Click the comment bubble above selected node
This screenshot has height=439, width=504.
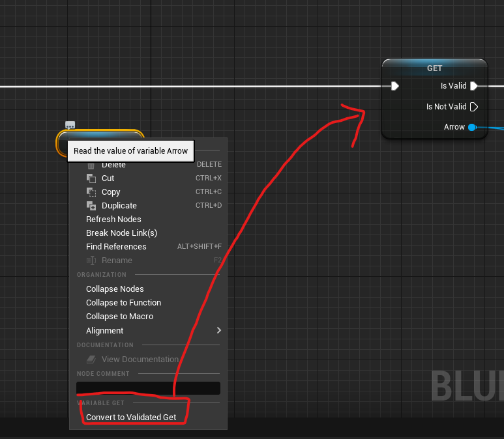pyautogui.click(x=70, y=124)
